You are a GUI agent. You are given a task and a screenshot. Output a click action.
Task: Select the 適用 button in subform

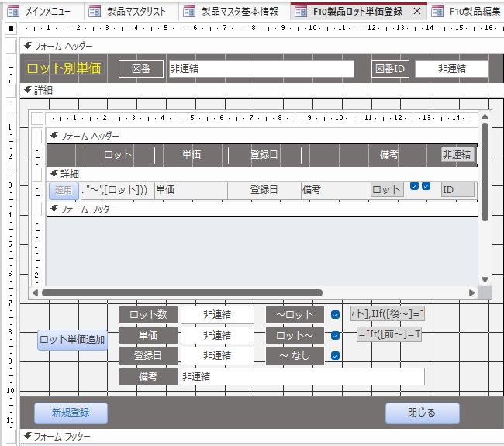[64, 190]
